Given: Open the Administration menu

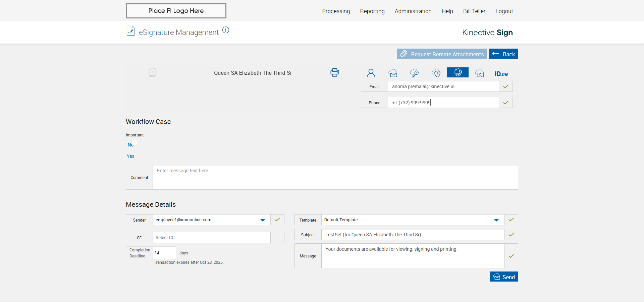Looking at the screenshot, I should 413,11.
